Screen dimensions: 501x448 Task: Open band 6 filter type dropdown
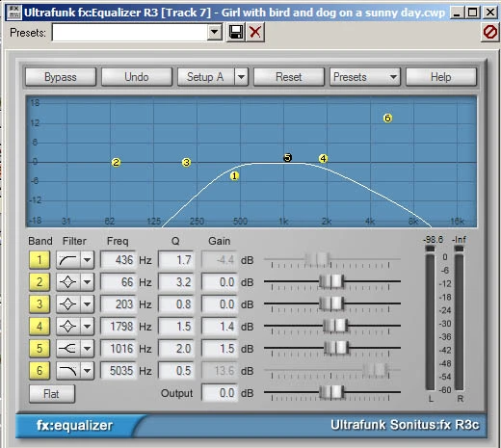(x=87, y=371)
